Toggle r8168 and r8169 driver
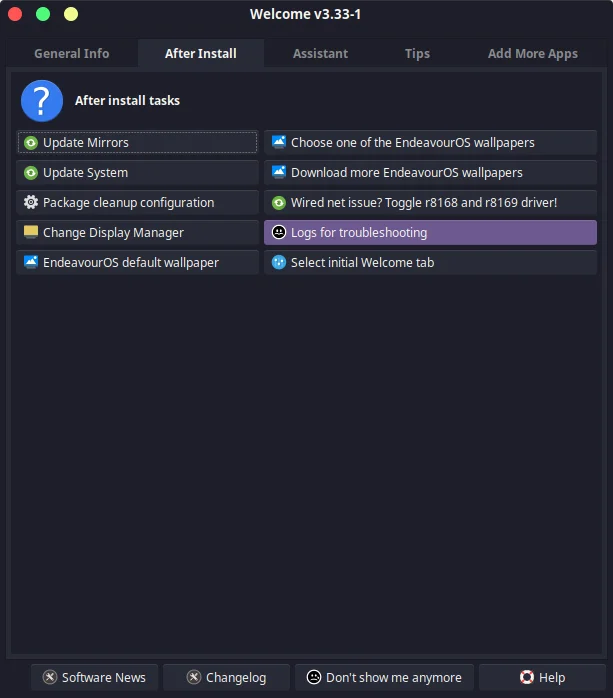613x698 pixels. (x=430, y=203)
